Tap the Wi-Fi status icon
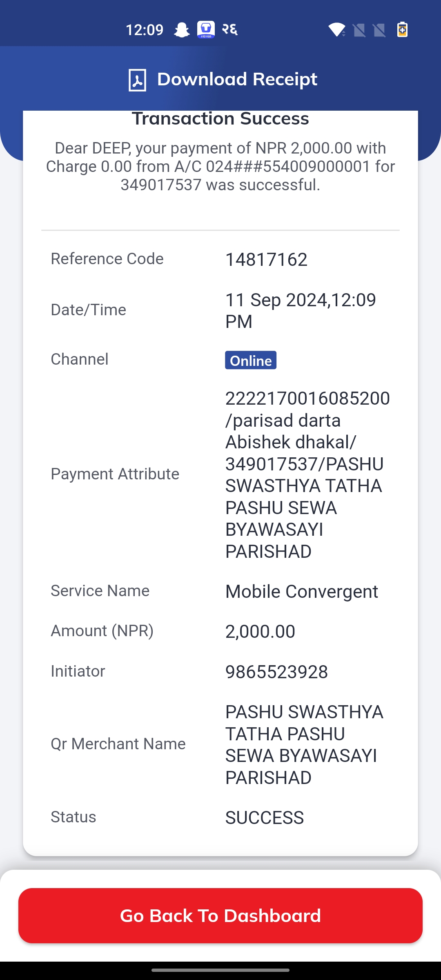Screen dimensions: 441x980 (x=337, y=30)
